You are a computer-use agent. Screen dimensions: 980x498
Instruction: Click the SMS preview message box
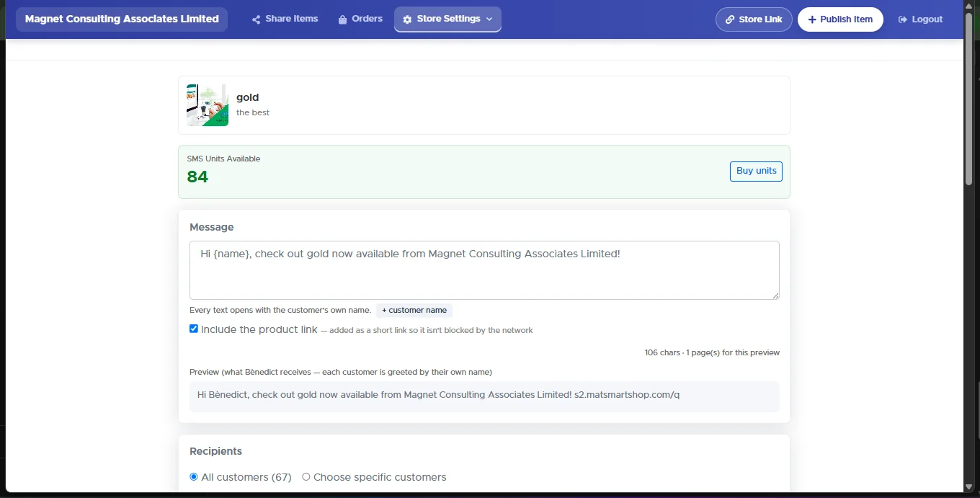[484, 396]
